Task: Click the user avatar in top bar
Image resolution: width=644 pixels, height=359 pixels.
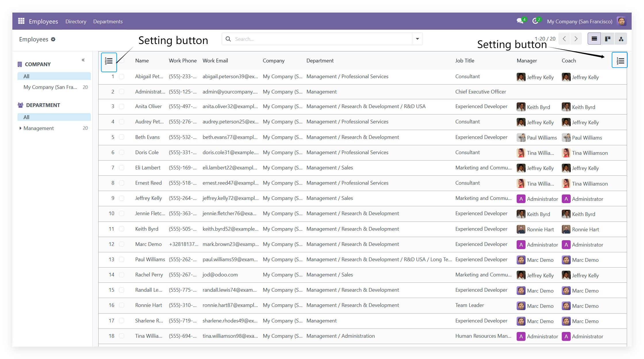Action: point(621,21)
